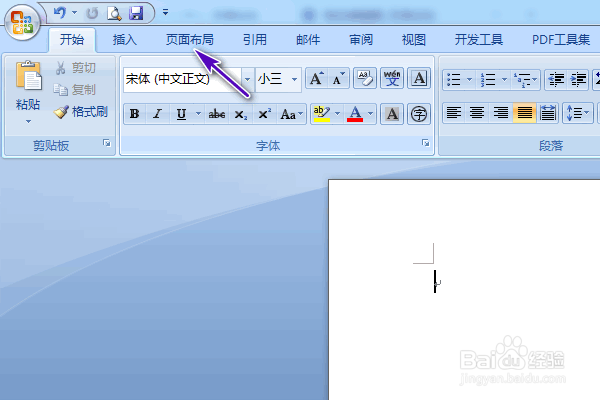Click the Character Border icon
The height and width of the screenshot is (400, 600).
click(x=419, y=78)
